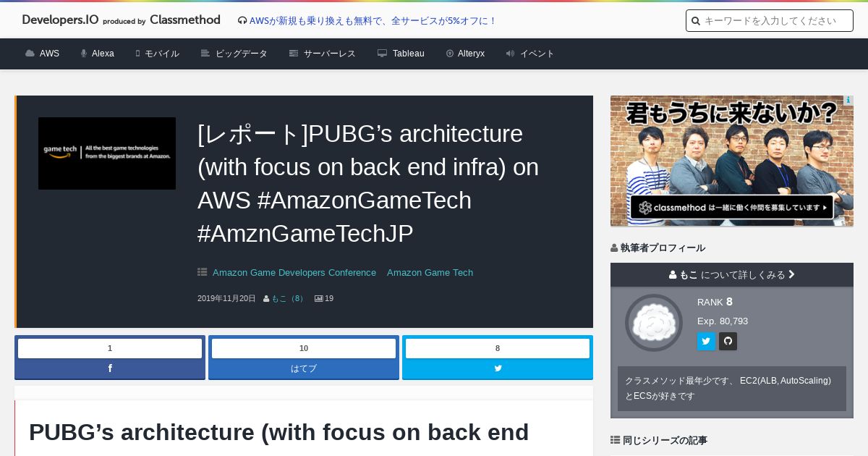Open author's Twitter profile icon
868x456 pixels.
click(706, 342)
